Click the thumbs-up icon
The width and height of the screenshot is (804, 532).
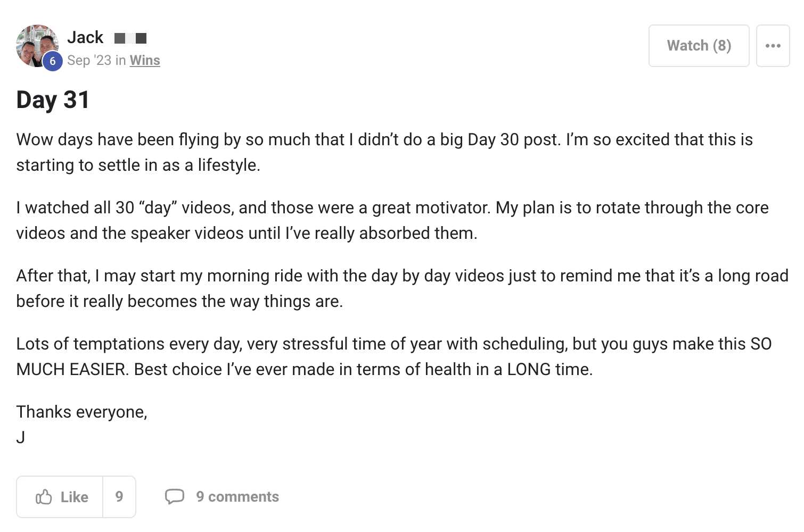coord(44,497)
